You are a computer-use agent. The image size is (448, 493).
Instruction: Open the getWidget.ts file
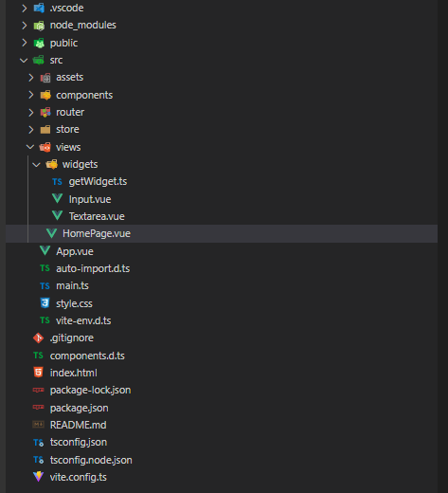98,182
